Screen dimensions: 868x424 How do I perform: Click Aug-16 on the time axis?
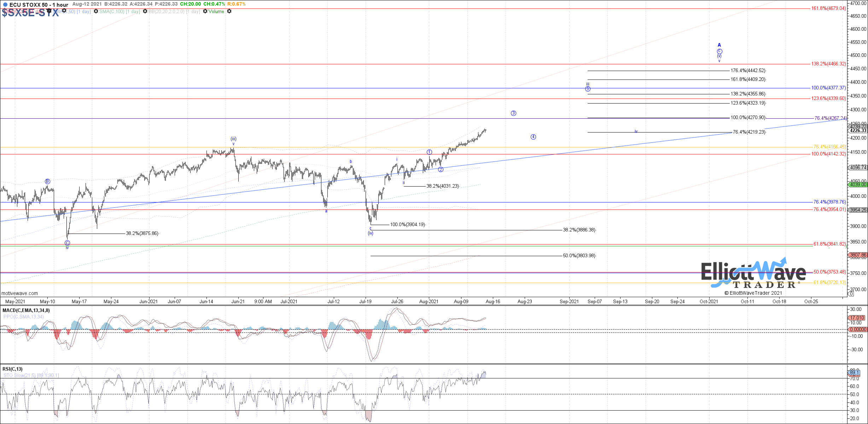[x=493, y=301]
